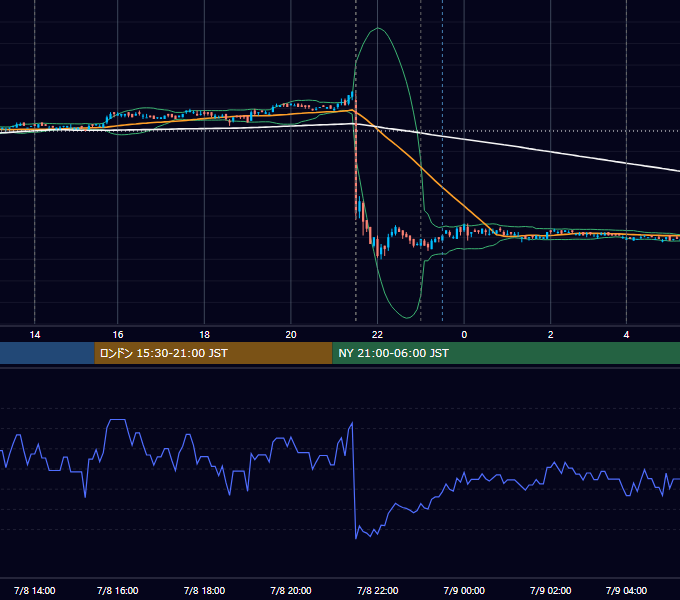This screenshot has height=600, width=680.
Task: Click the 2 hour label on price chart axis
Action: 550,335
